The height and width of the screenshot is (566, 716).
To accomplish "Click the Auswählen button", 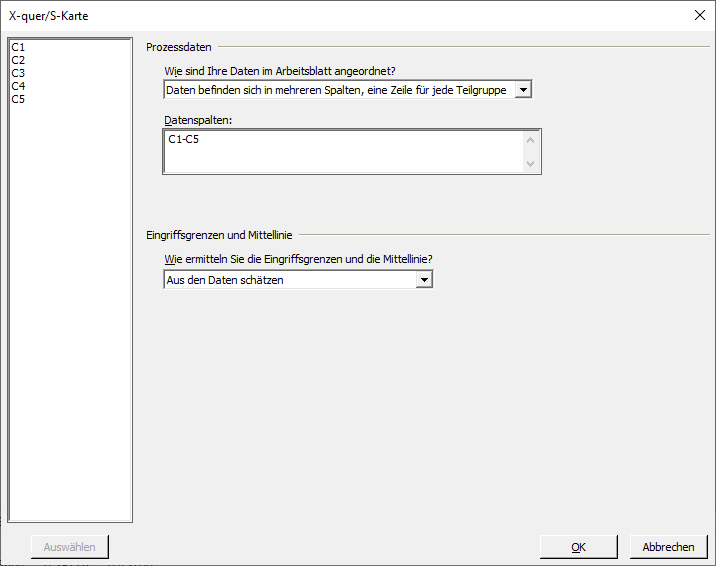I will click(70, 547).
